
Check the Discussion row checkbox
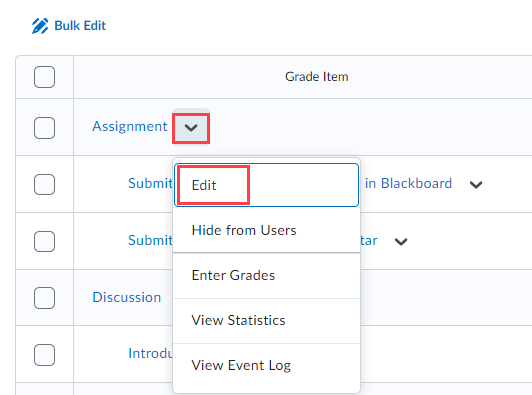(44, 298)
